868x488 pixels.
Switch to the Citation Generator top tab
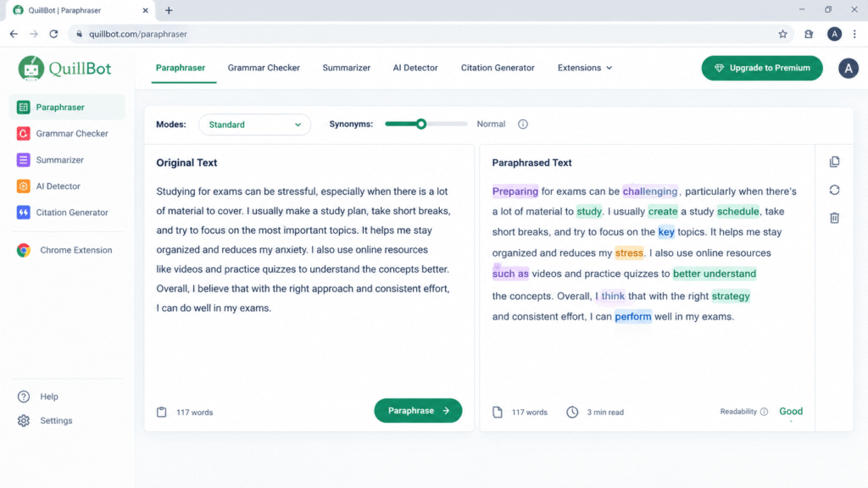coord(498,68)
